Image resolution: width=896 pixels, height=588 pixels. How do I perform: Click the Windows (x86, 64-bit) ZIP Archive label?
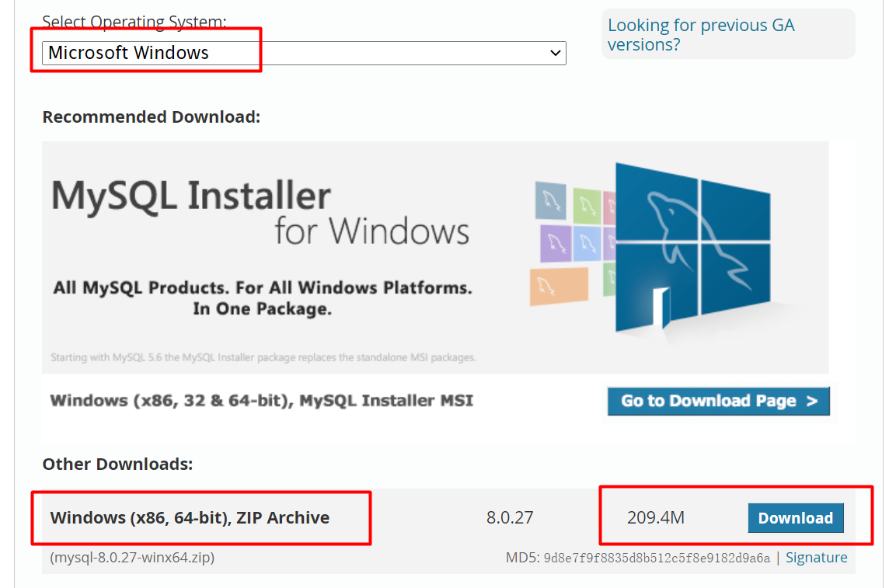click(189, 517)
